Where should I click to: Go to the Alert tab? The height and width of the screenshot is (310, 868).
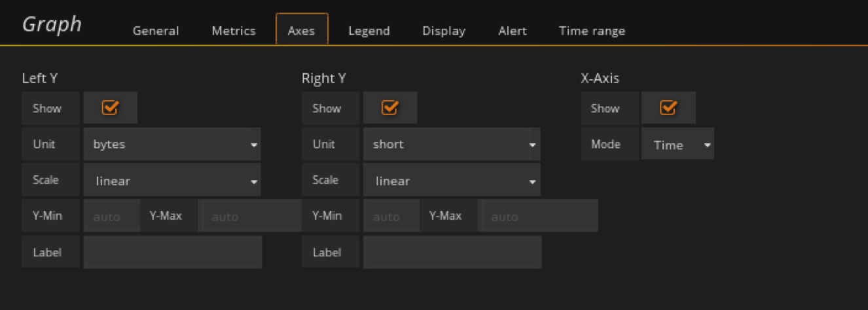513,31
